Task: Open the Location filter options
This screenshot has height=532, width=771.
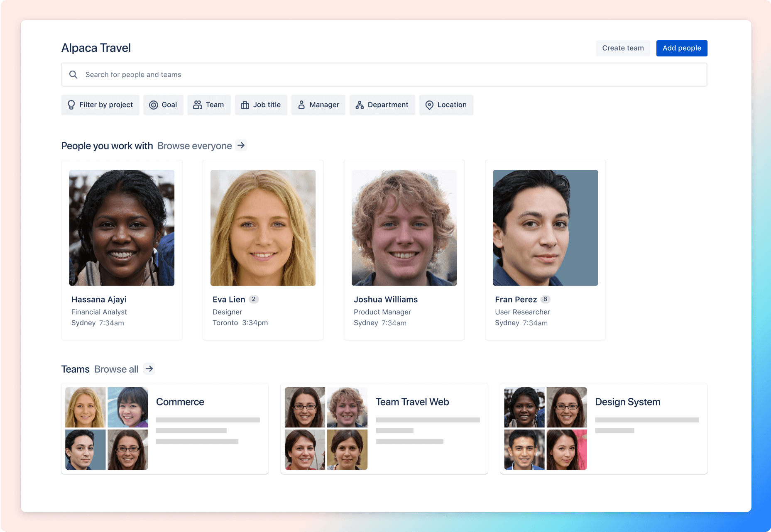Action: [446, 105]
